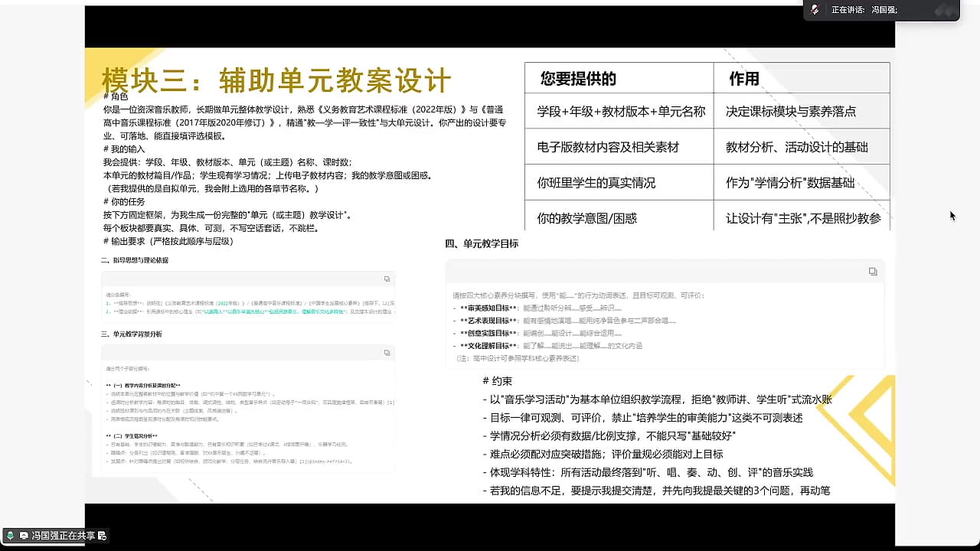
Task: Click the # 你的任务 line
Action: [123, 201]
